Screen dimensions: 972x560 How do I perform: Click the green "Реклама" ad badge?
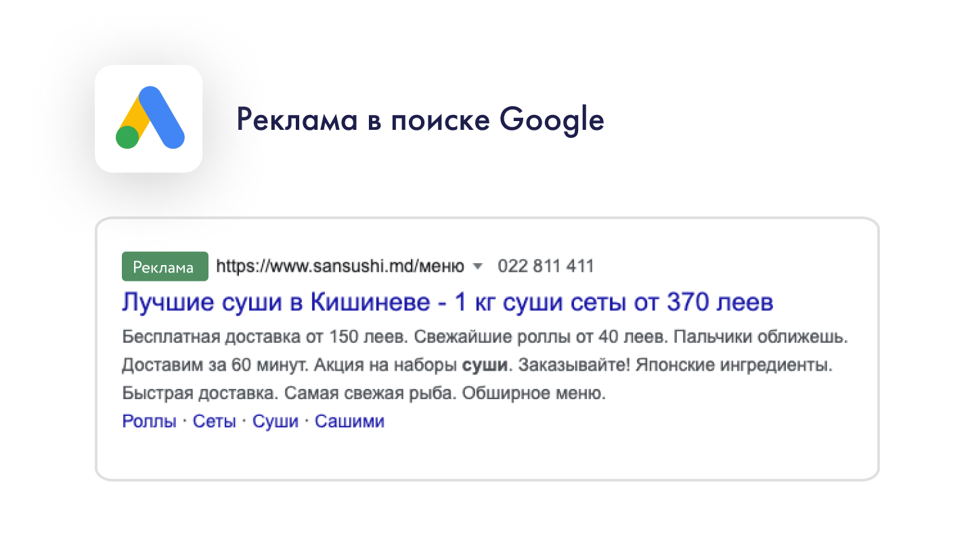[164, 266]
